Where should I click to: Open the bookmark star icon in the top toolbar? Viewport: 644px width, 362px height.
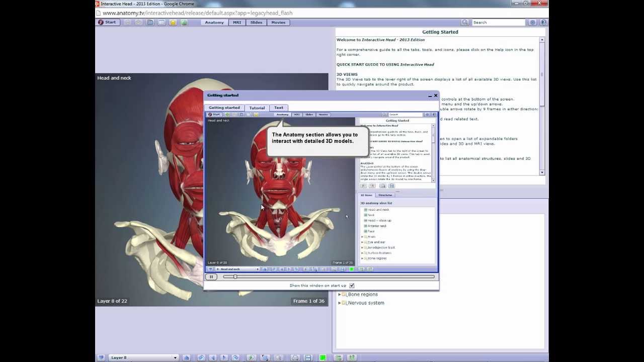click(x=173, y=22)
